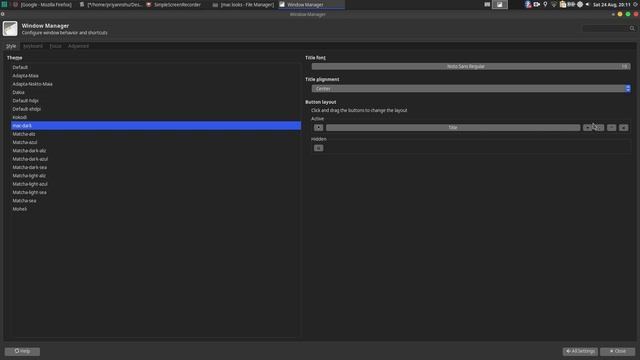Click the Close button at the bottom
640x360 pixels.
pos(618,351)
